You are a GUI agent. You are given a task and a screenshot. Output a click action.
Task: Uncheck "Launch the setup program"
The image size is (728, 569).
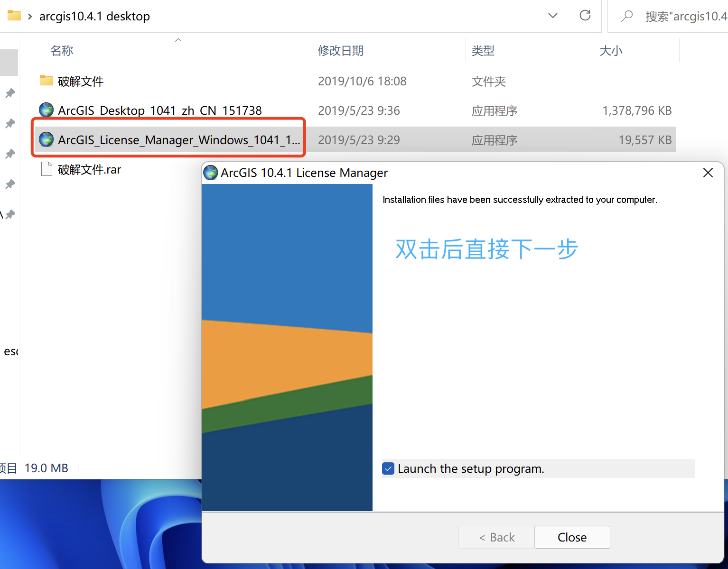388,468
